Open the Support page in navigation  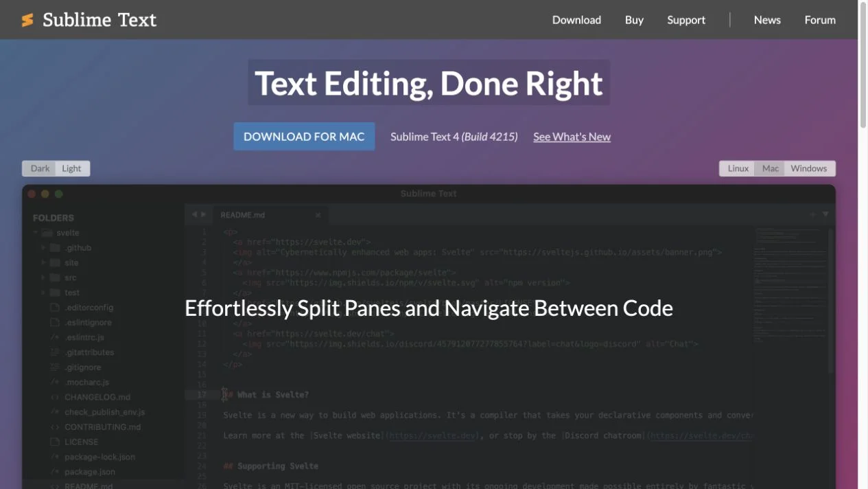[x=686, y=20]
